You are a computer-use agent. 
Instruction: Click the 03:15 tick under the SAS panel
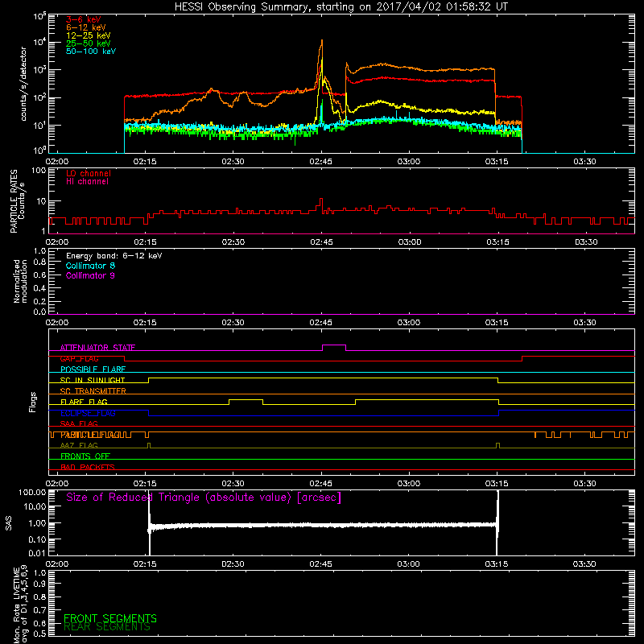[x=497, y=564]
